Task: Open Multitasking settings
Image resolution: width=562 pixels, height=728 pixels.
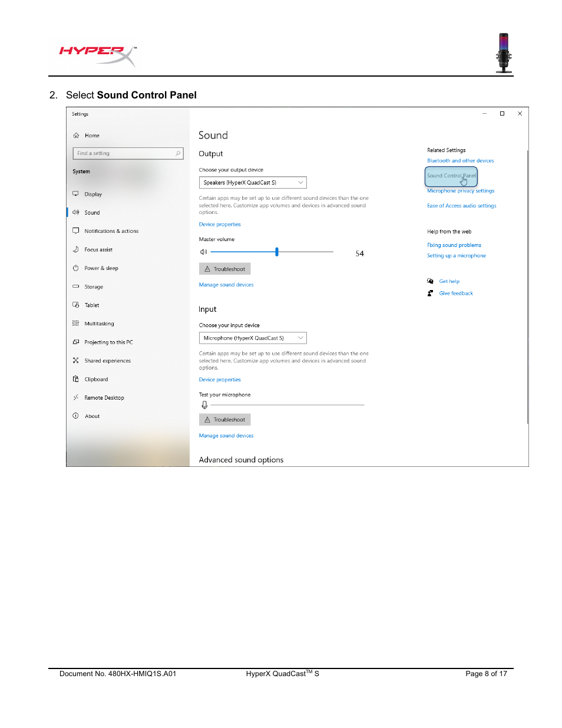Action: [x=99, y=324]
